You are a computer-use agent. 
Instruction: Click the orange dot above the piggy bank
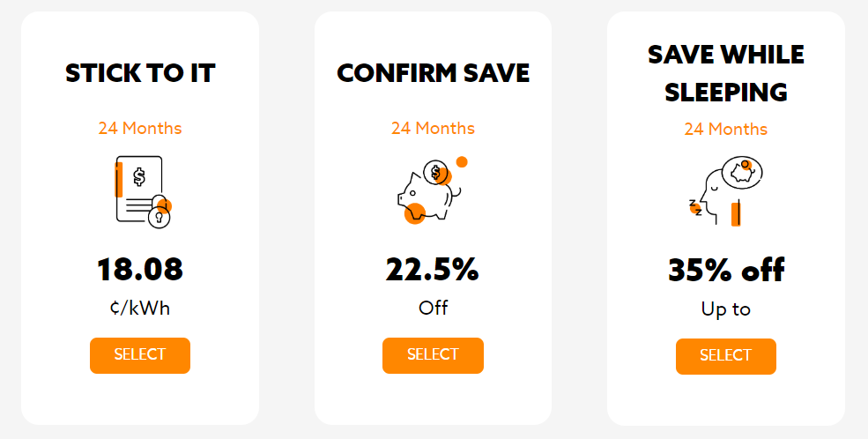point(462,162)
